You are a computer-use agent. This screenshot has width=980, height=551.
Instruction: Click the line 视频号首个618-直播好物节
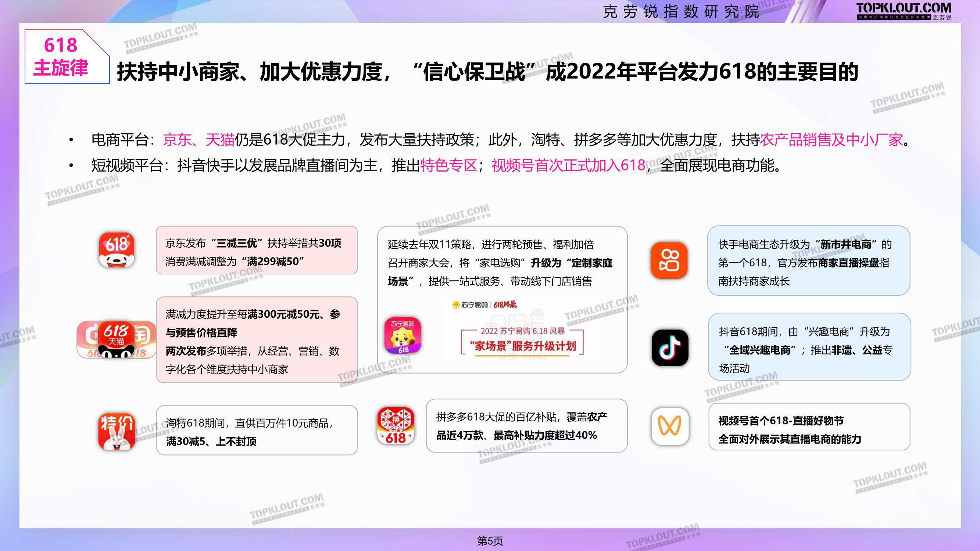point(781,421)
